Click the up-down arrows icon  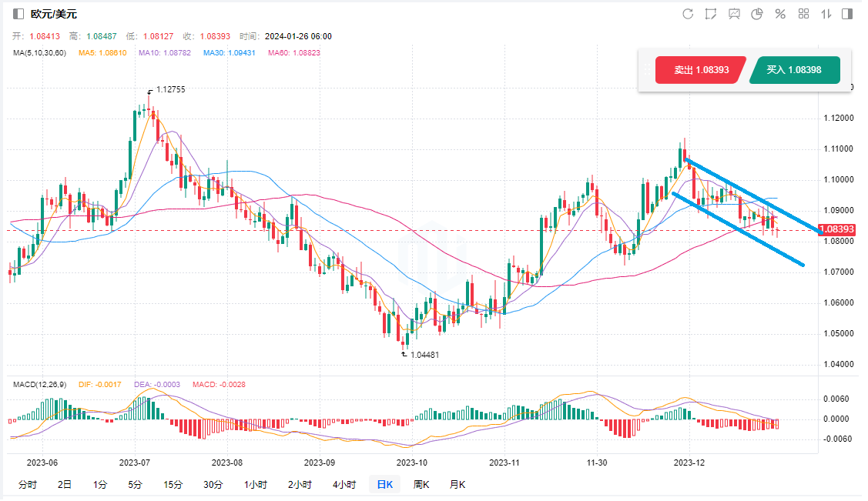pyautogui.click(x=826, y=14)
